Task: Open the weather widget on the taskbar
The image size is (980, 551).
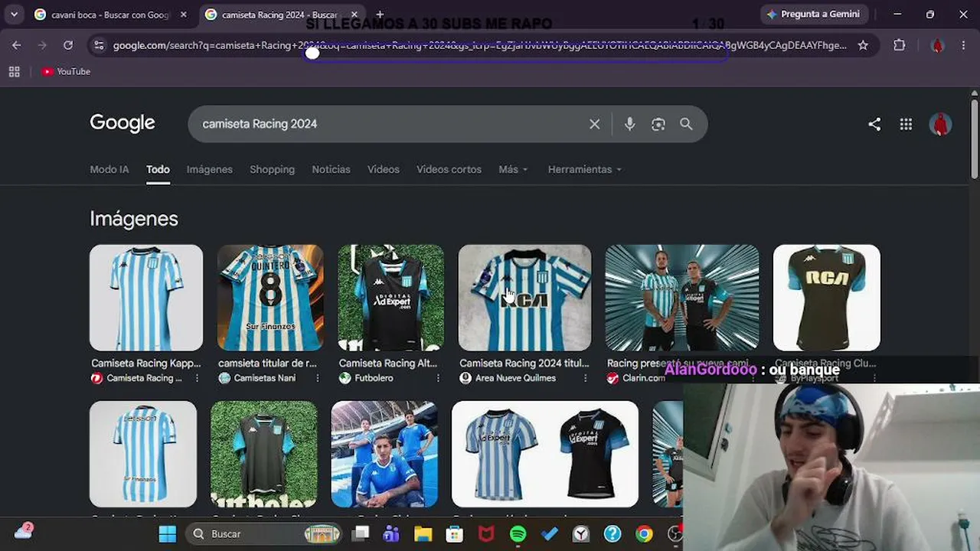Action: click(x=24, y=531)
